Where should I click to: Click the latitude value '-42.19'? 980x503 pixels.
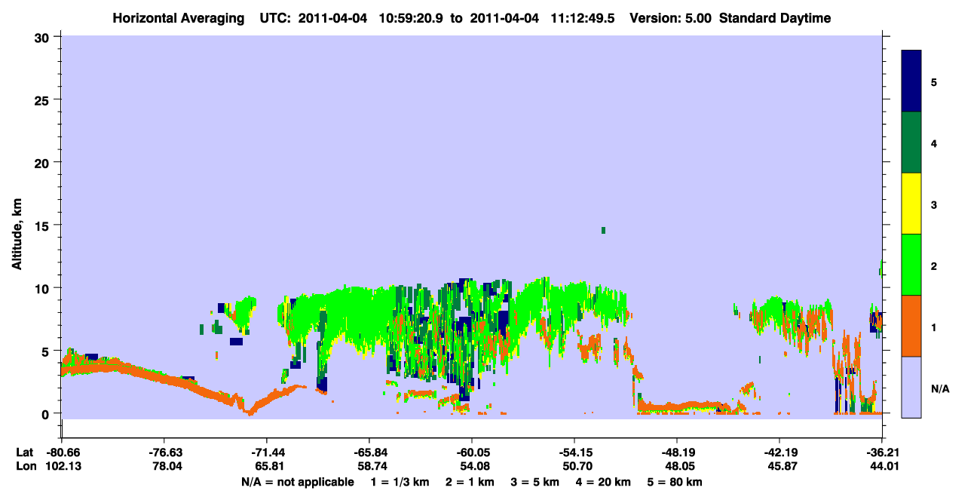click(x=779, y=452)
